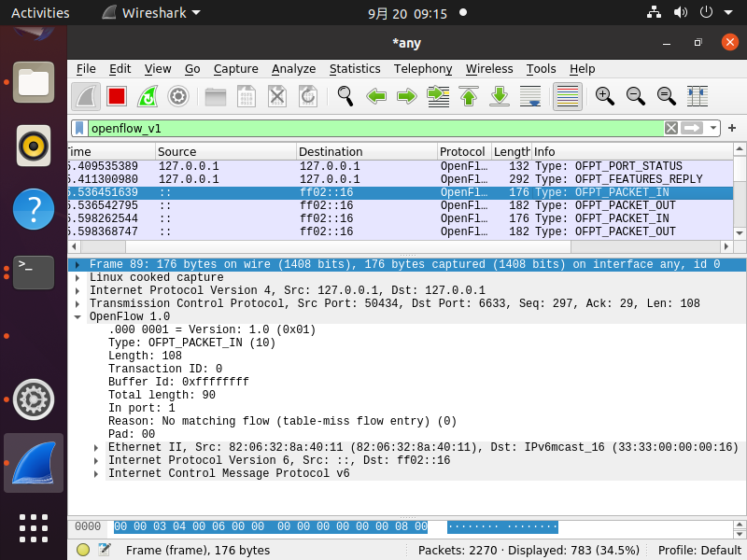The image size is (747, 560).
Task: Expand the Frame 89 details
Action: (78, 265)
